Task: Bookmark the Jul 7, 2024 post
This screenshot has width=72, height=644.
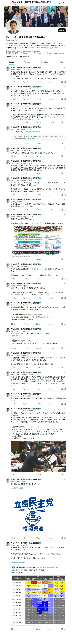Action: point(62,99)
